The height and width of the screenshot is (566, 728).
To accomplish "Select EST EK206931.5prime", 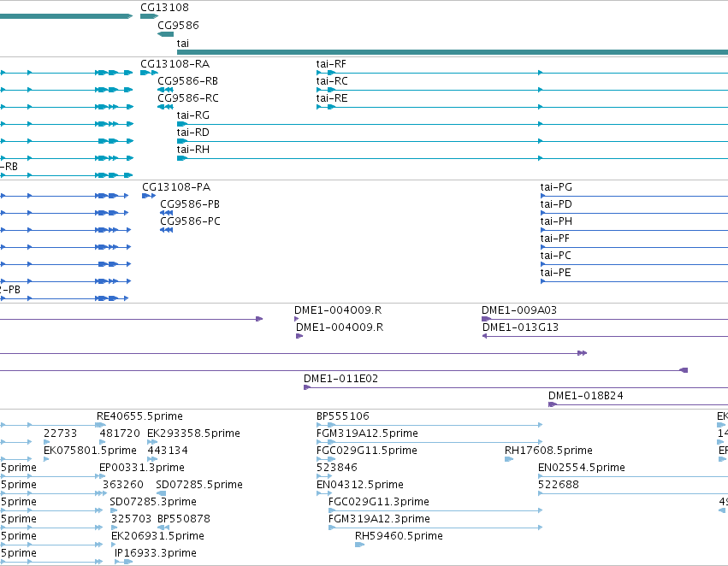I will tap(157, 536).
